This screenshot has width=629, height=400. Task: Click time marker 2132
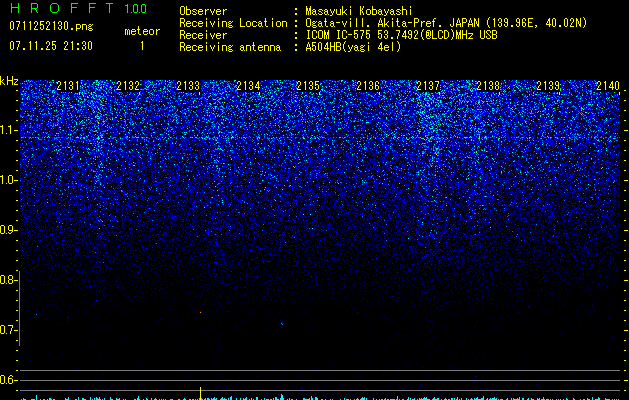[128, 85]
